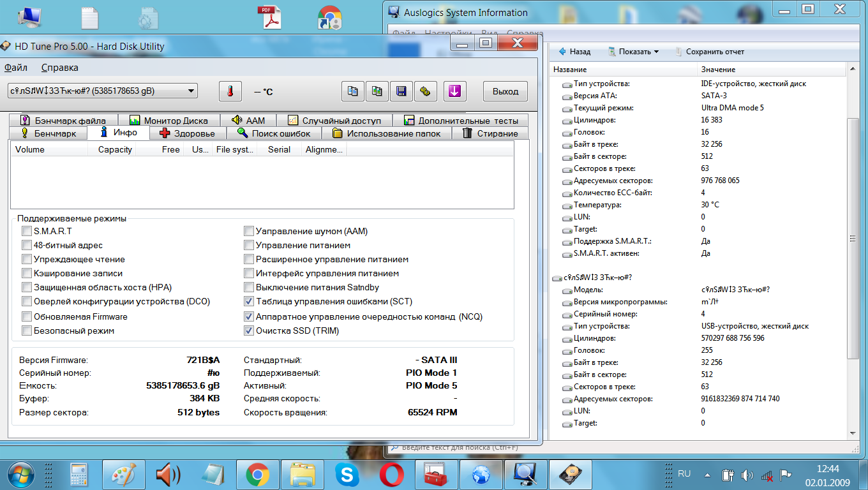Expand the Показать dropdown in Auslogics
The width and height of the screenshot is (868, 490).
pos(633,52)
